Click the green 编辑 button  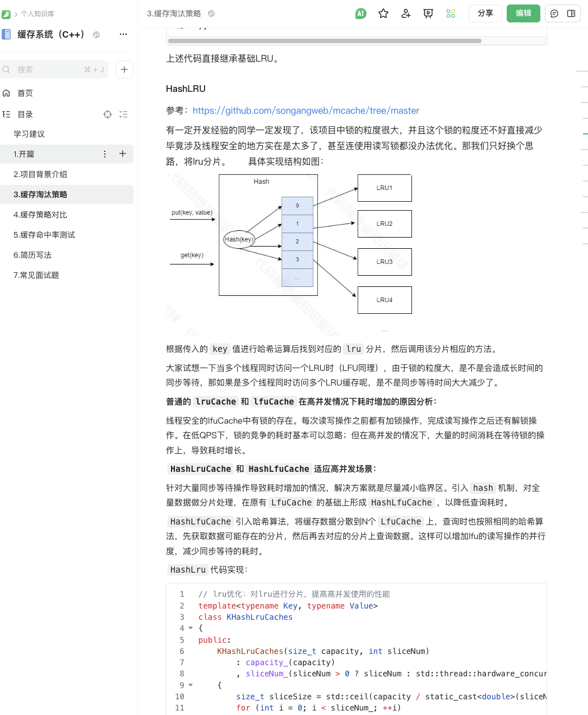524,13
